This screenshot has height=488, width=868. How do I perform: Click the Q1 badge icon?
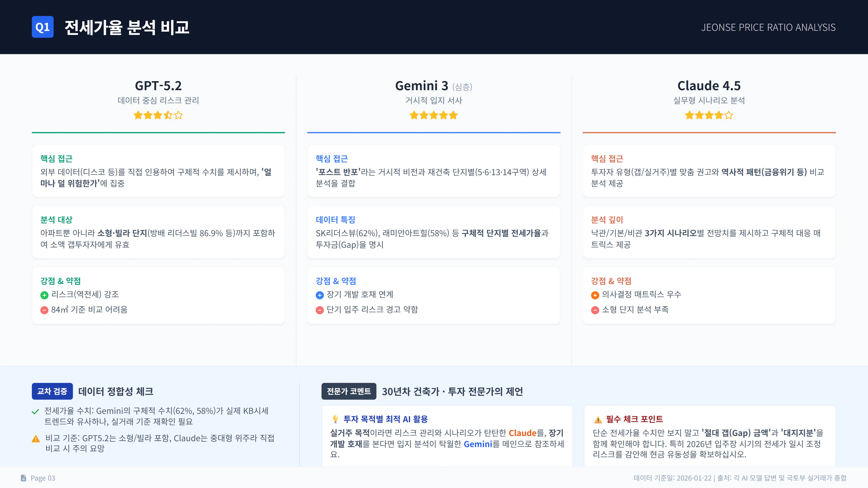click(x=43, y=27)
